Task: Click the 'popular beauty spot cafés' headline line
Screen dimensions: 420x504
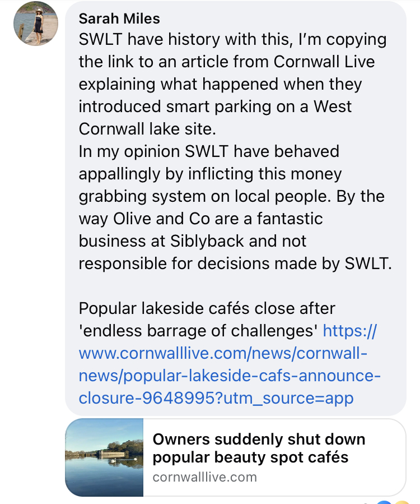Action: pos(250,457)
